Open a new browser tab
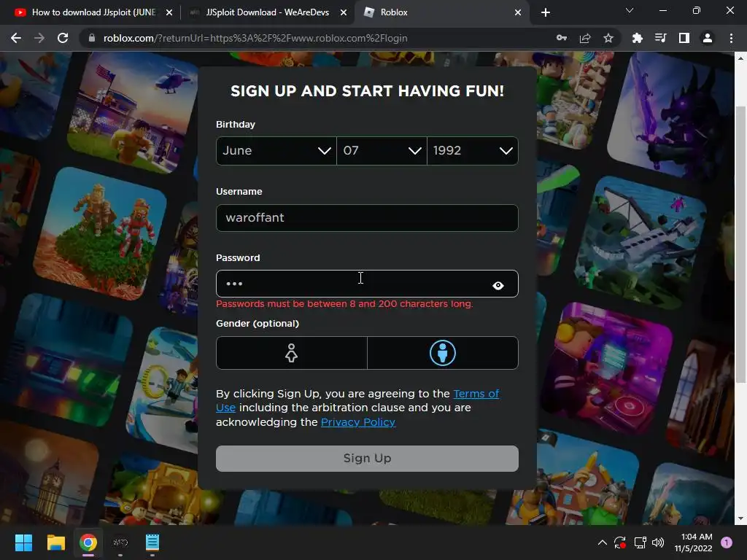The image size is (747, 560). (546, 12)
